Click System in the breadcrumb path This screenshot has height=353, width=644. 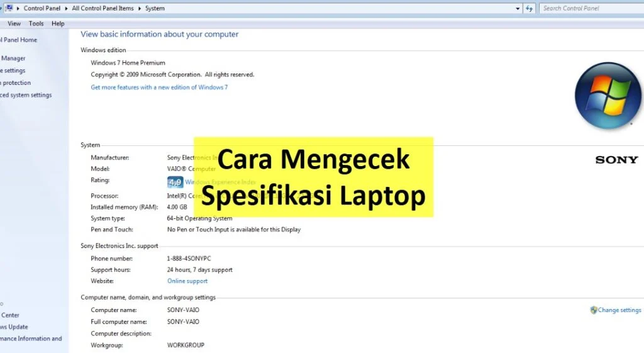pyautogui.click(x=155, y=8)
